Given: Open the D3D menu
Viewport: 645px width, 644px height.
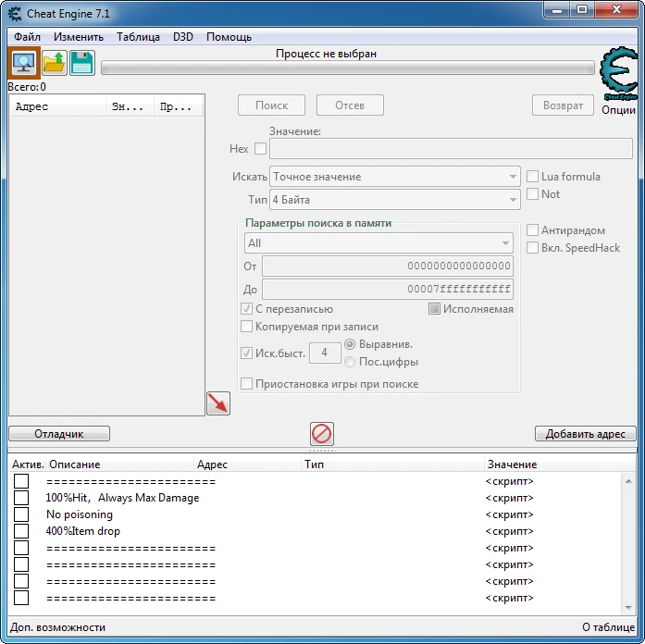Looking at the screenshot, I should [183, 37].
